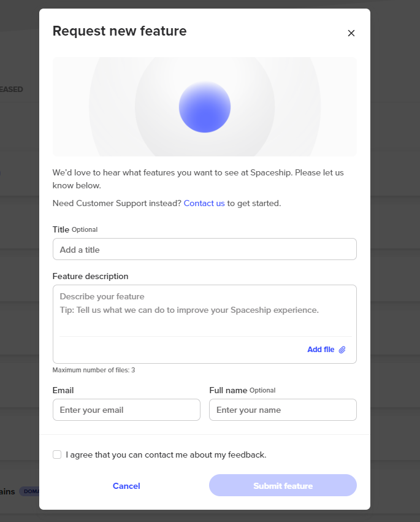Cancel the feature request
This screenshot has width=420, height=522.
pos(126,486)
